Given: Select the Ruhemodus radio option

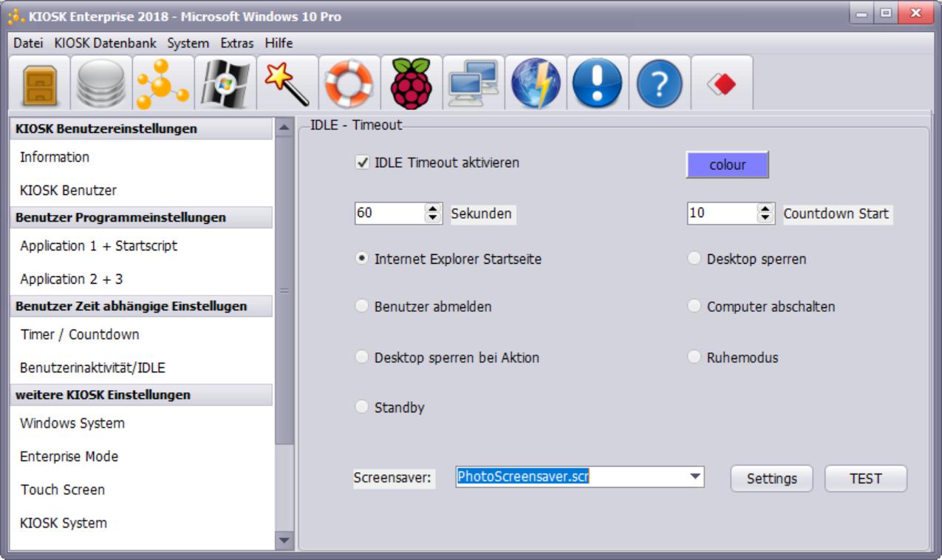Looking at the screenshot, I should pyautogui.click(x=694, y=358).
